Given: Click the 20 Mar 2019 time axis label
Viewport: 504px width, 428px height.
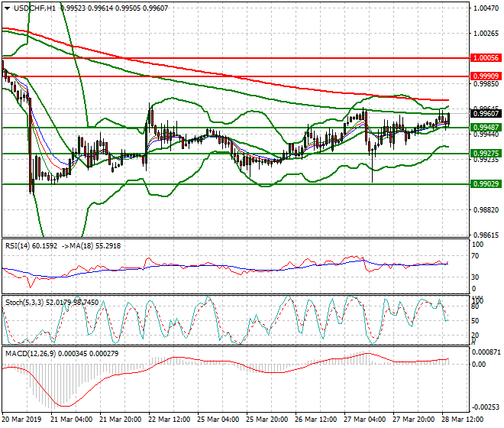Looking at the screenshot, I should (x=22, y=420).
